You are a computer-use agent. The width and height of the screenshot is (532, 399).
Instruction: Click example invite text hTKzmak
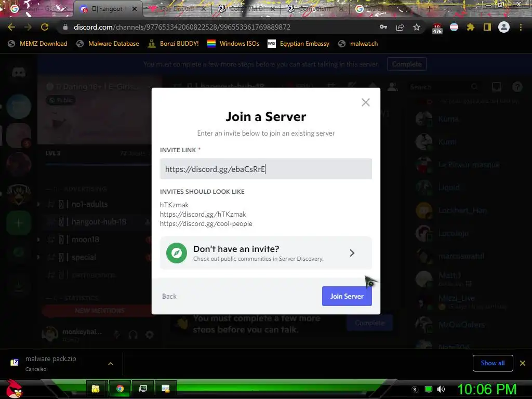(x=174, y=205)
